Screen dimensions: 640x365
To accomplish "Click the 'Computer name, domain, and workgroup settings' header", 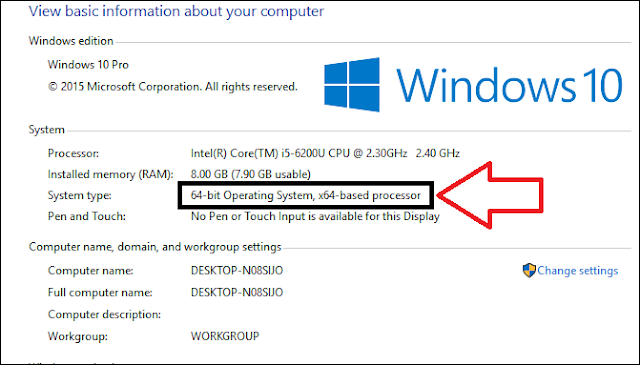I will point(155,247).
